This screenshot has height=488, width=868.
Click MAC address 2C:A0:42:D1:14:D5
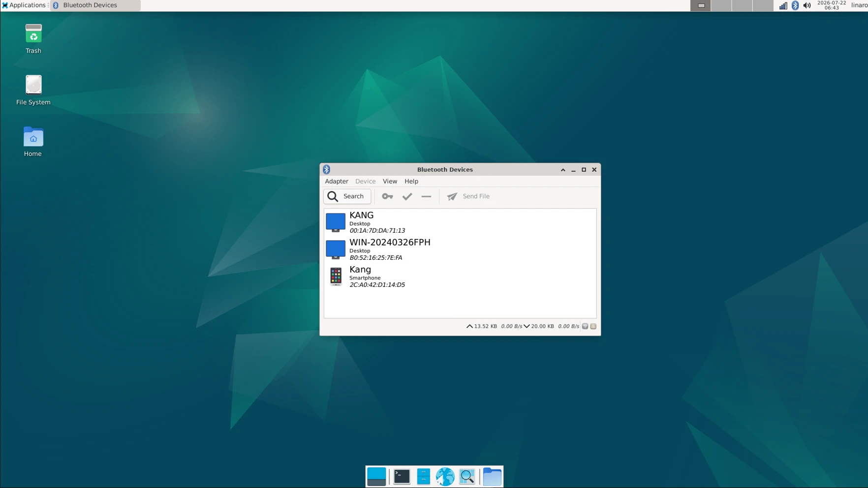click(377, 285)
